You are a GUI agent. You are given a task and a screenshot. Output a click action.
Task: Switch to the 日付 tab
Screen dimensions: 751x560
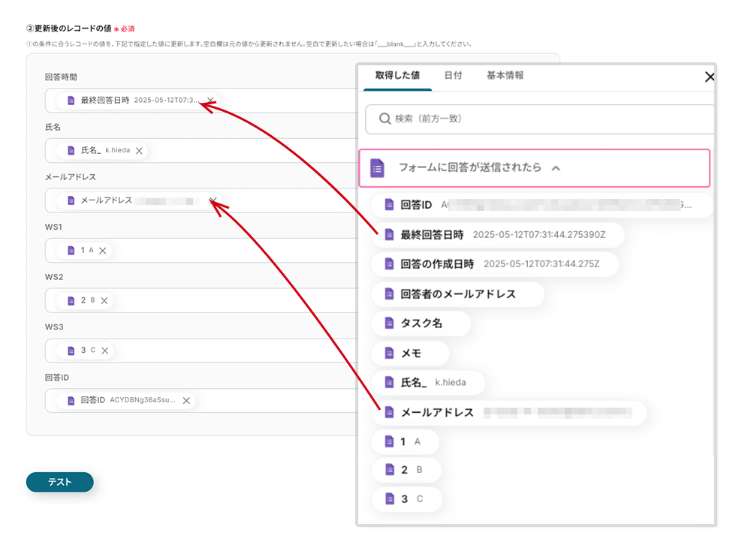[453, 76]
